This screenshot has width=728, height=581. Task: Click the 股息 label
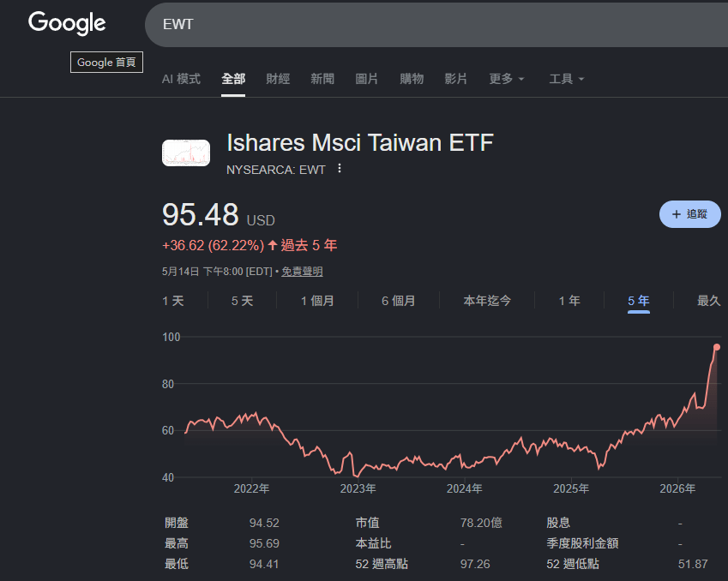click(558, 523)
